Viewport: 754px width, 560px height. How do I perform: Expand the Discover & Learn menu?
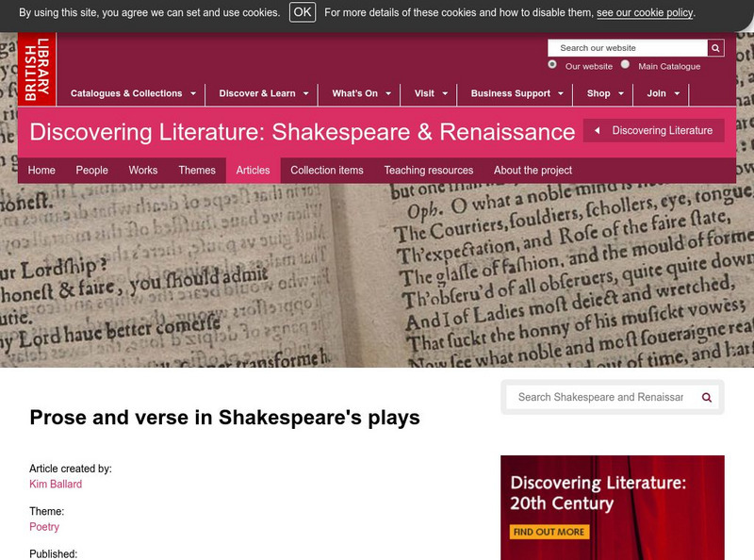pos(263,94)
